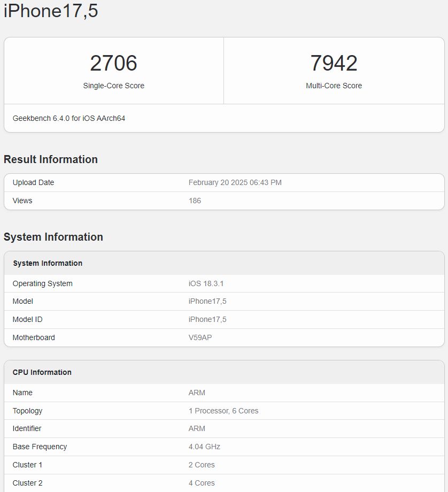The image size is (448, 492).
Task: Click the Identifier label
Action: tap(27, 428)
